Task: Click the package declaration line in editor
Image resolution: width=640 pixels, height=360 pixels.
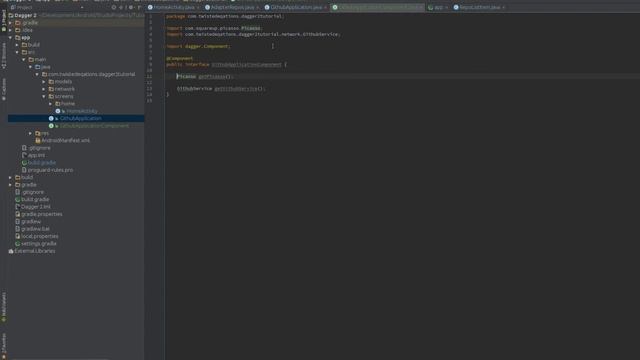Action: pos(225,16)
